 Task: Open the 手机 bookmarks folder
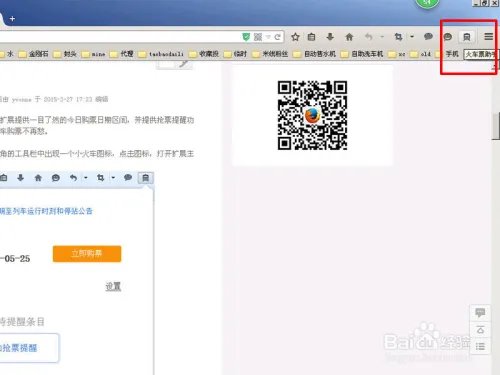448,54
